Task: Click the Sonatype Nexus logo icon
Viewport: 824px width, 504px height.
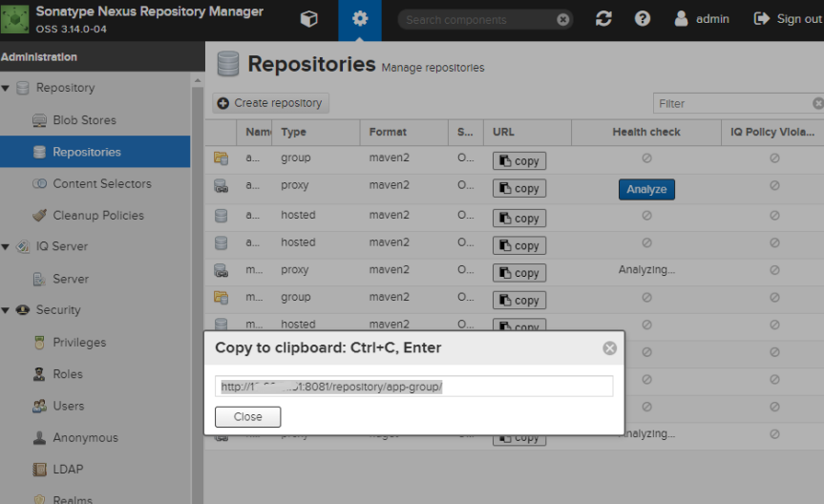Action: pos(15,19)
